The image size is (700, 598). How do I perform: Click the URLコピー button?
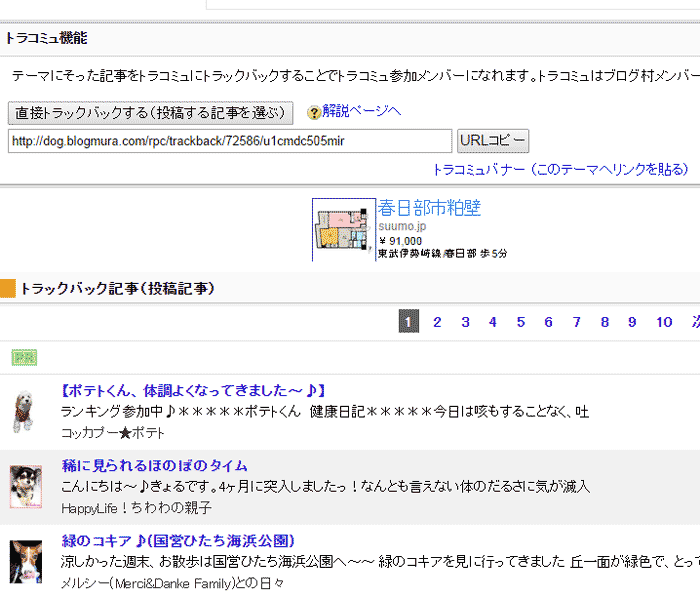[x=493, y=141]
